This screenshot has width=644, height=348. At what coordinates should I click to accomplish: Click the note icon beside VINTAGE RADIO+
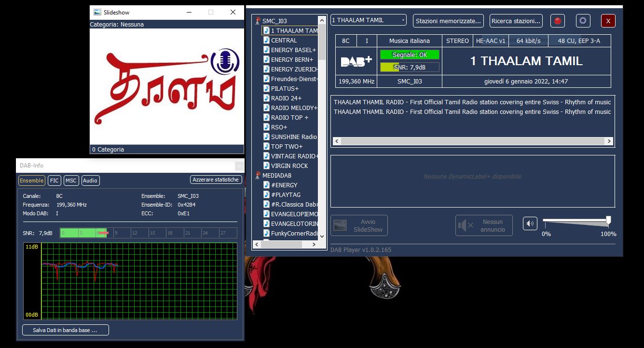(266, 156)
